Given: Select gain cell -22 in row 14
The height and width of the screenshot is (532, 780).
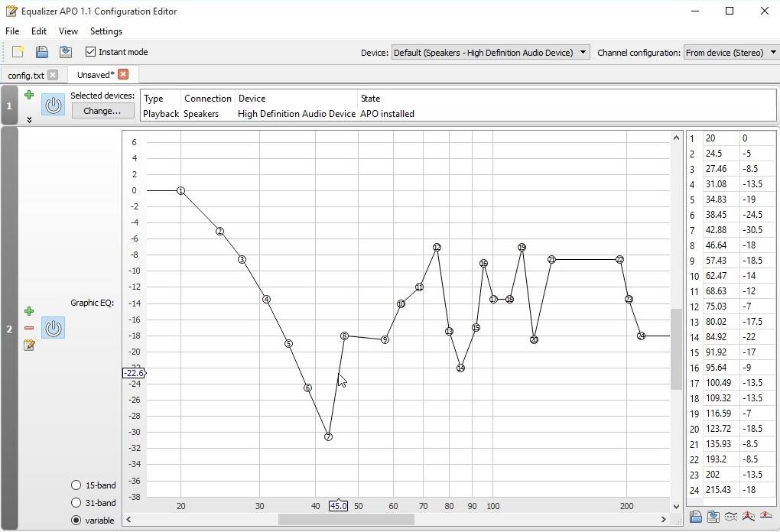Looking at the screenshot, I should 758,336.
